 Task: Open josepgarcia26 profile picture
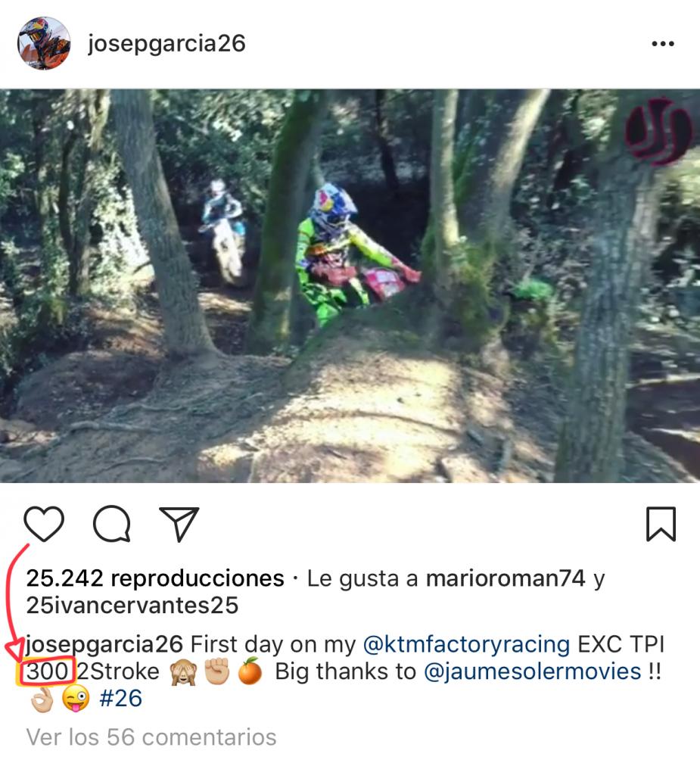[x=44, y=43]
